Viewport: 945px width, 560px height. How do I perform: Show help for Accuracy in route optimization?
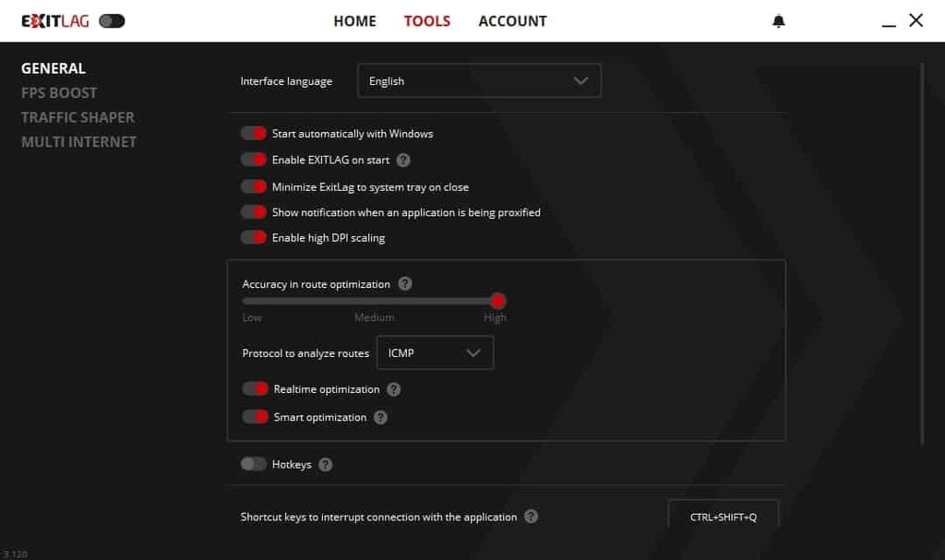[x=405, y=283]
